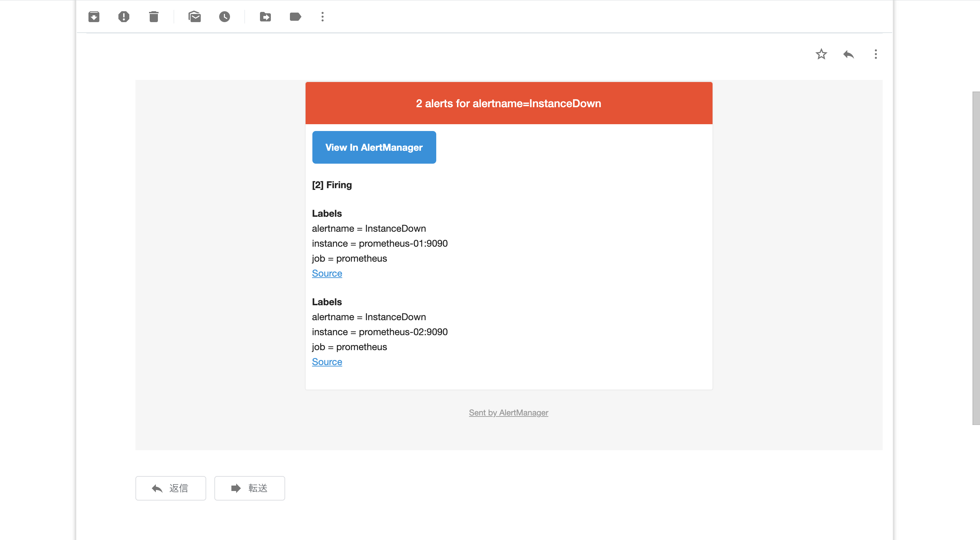Open Source link for prometheus-02:9090

pyautogui.click(x=327, y=362)
